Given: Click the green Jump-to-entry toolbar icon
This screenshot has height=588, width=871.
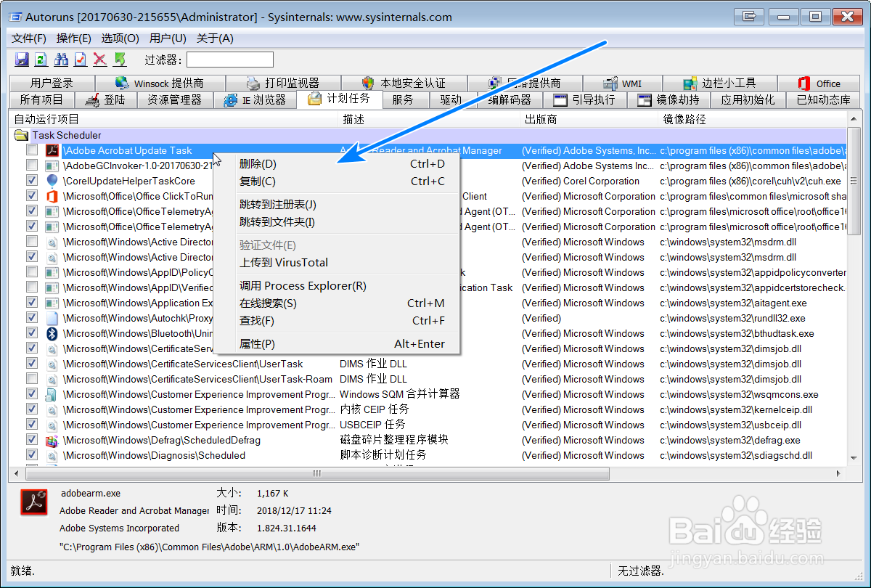Looking at the screenshot, I should pos(120,60).
